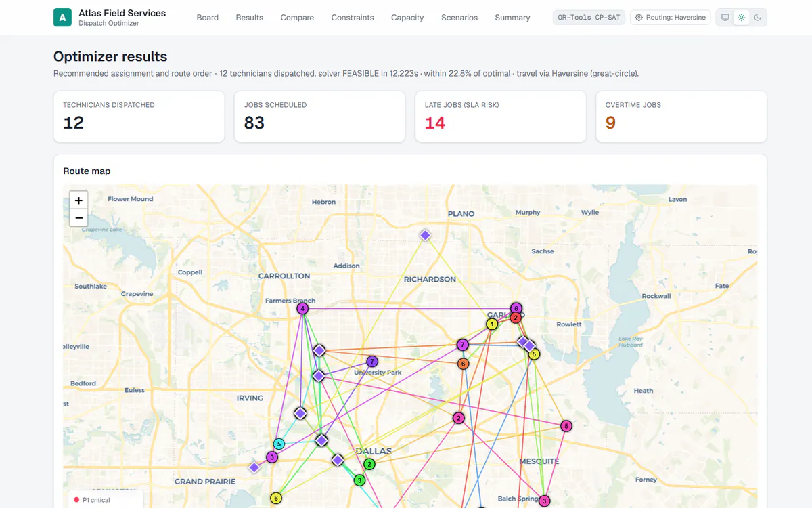Select purple stop 4 at Farmers Branch
The width and height of the screenshot is (812, 508).
click(x=302, y=308)
